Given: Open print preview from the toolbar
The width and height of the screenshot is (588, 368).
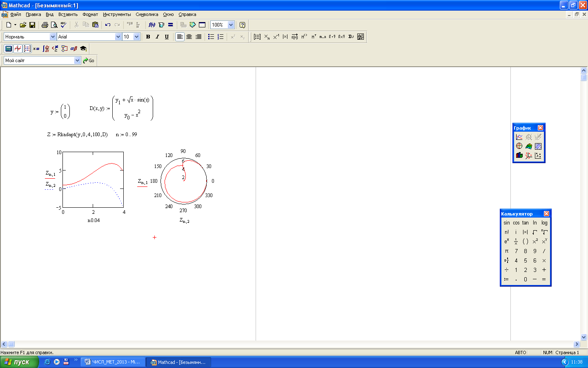Looking at the screenshot, I should click(x=54, y=25).
